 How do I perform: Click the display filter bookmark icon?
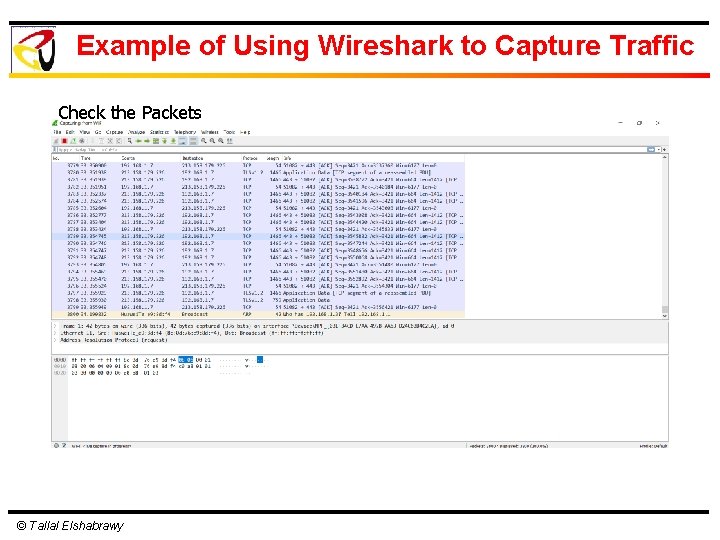click(x=55, y=150)
